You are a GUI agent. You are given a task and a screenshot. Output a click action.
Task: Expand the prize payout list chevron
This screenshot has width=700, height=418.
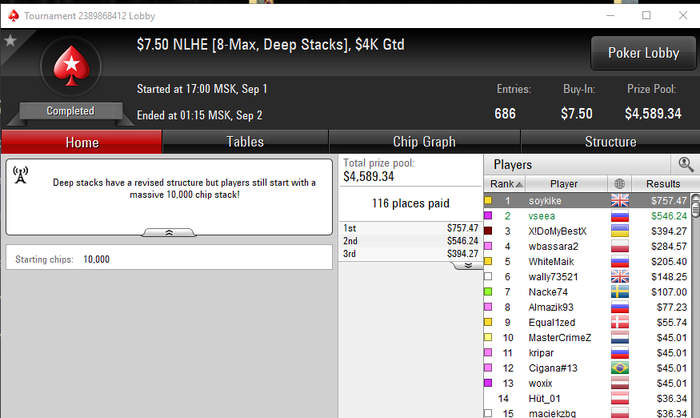pos(468,266)
